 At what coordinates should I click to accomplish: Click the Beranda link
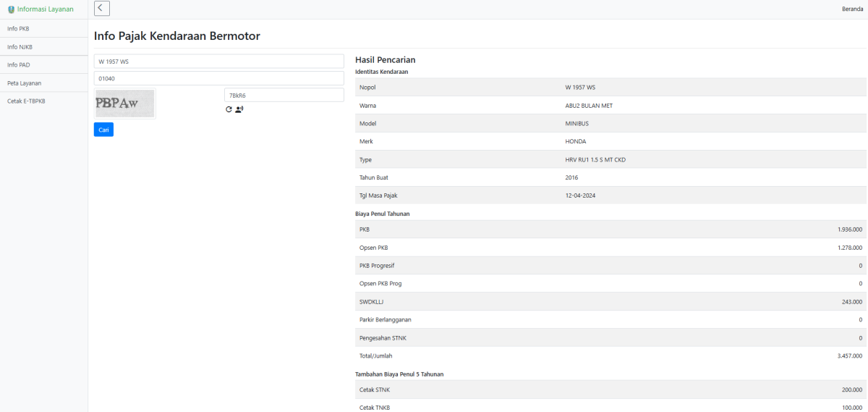click(x=852, y=9)
